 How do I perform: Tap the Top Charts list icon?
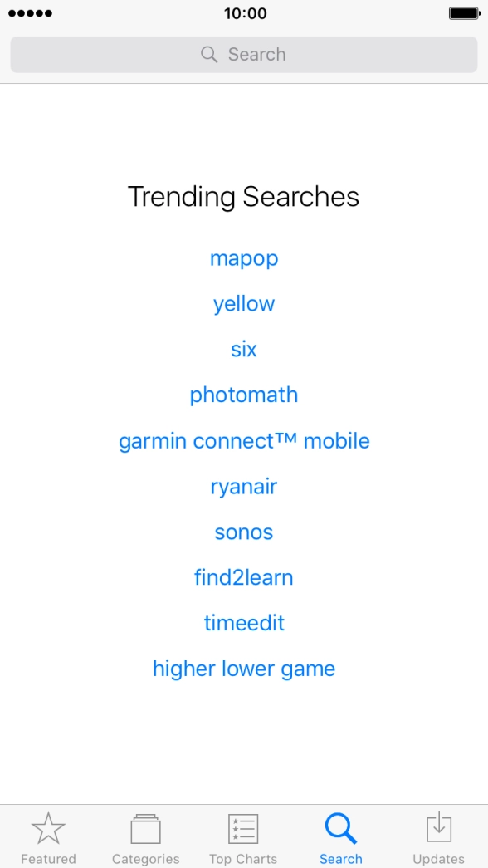pos(243,827)
